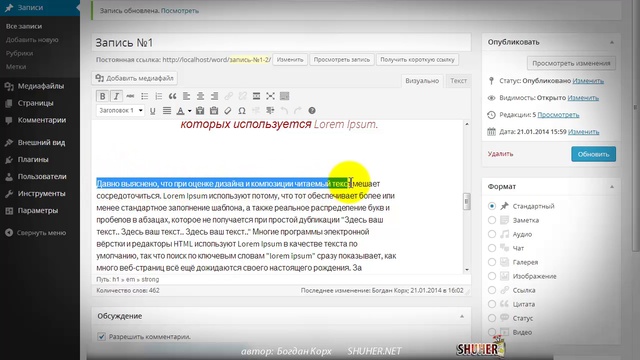Paste from Word icon
The width and height of the screenshot is (640, 360).
point(214,111)
